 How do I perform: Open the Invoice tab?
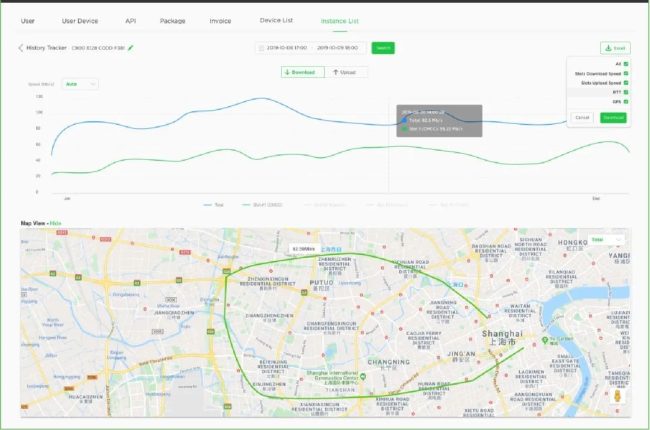[220, 20]
